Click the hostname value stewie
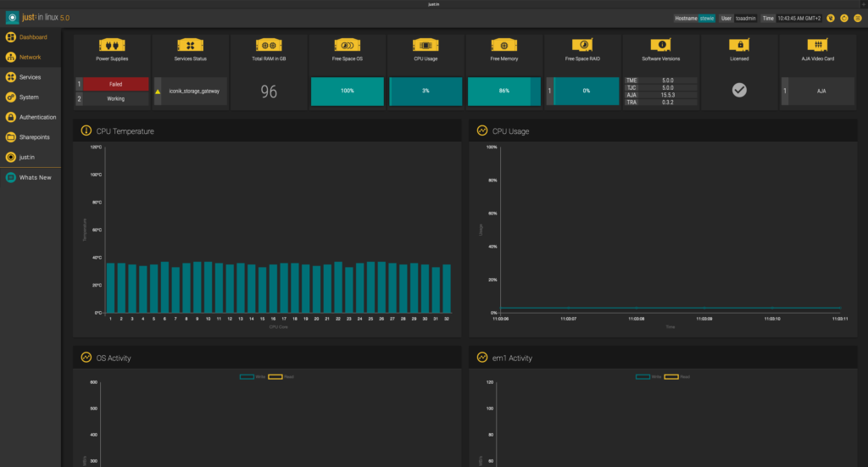The image size is (868, 467). (707, 19)
